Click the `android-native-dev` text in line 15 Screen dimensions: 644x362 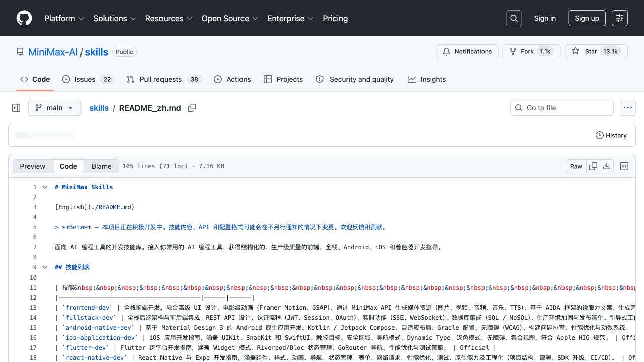[x=98, y=327]
